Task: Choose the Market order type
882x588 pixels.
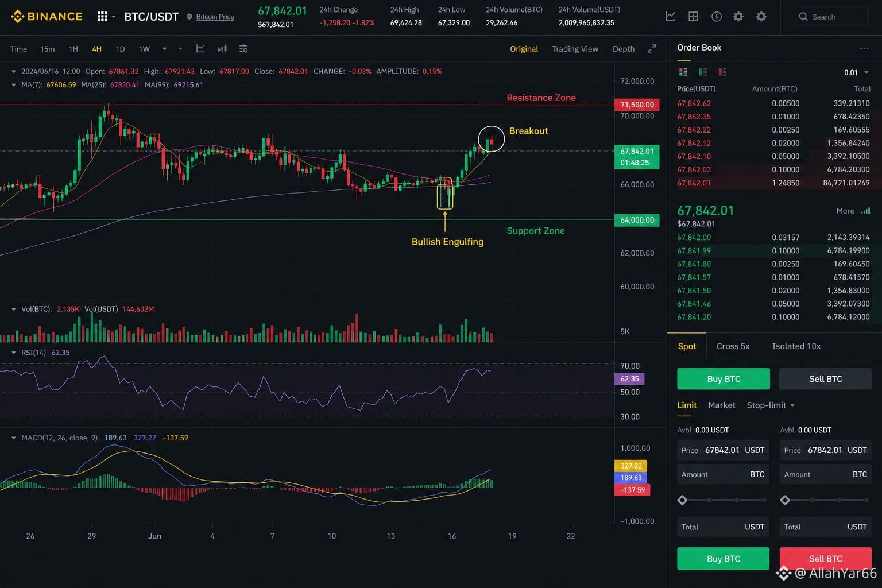Action: coord(722,405)
